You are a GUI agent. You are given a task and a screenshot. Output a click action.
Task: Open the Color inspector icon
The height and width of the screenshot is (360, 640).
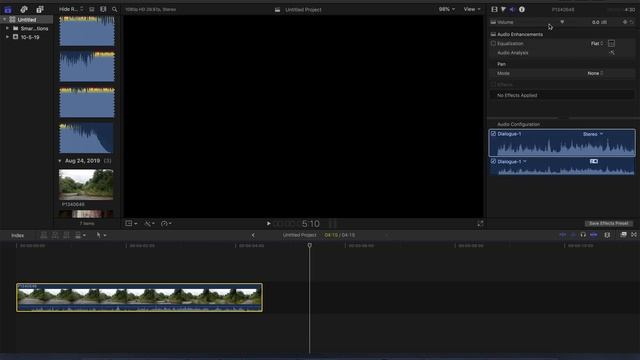pyautogui.click(x=503, y=9)
